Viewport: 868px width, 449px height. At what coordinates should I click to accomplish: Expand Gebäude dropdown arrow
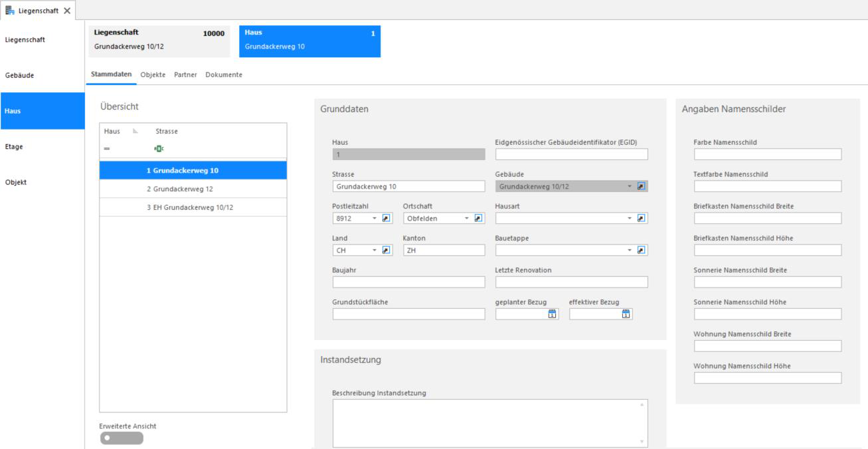(x=630, y=187)
